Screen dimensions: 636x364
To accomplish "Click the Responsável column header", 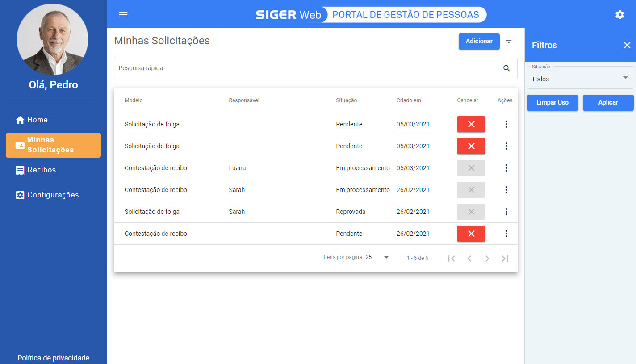I will click(244, 100).
